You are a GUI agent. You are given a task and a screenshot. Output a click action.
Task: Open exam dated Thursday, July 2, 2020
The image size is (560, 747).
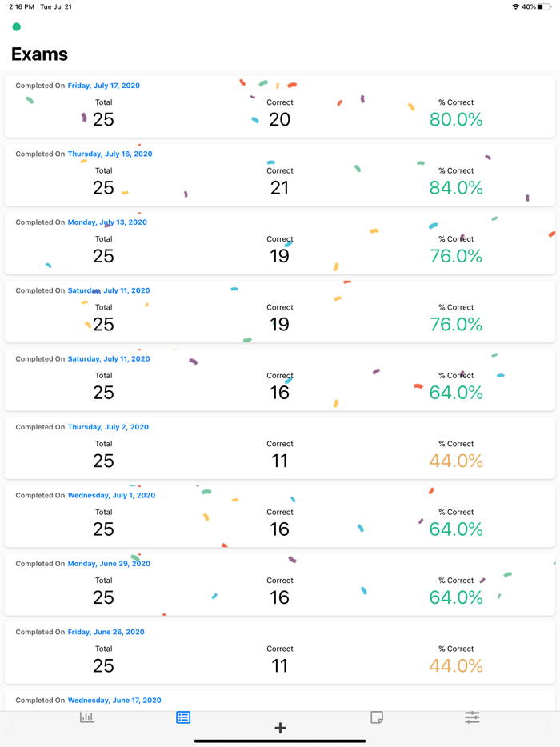pyautogui.click(x=107, y=427)
